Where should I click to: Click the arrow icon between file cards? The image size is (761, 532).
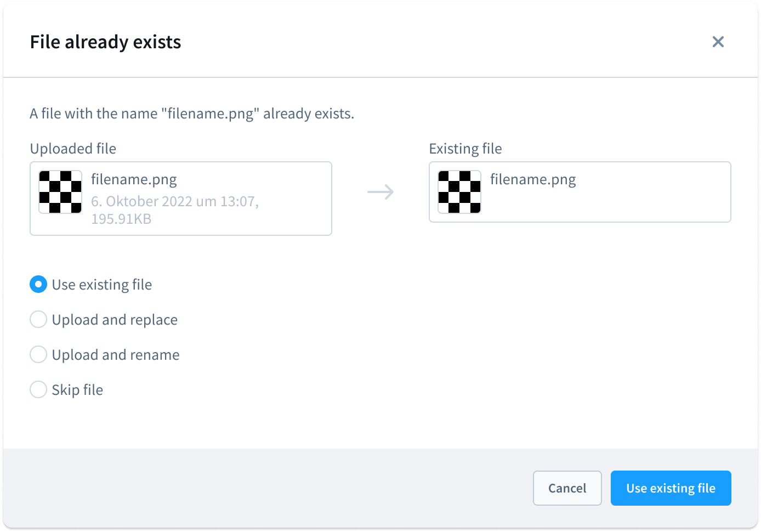tap(380, 192)
